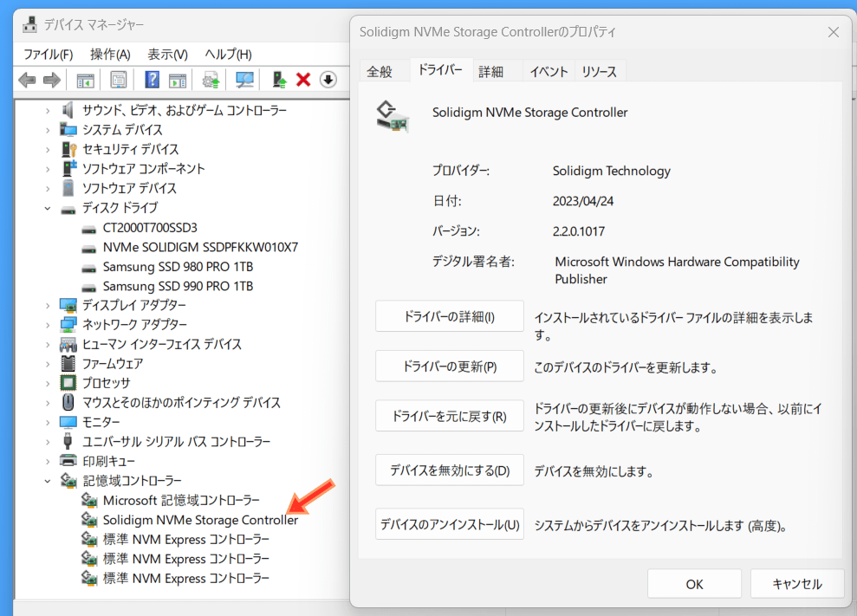Viewport: 857px width, 616px height.
Task: Open the ファイル(F) menu
Action: click(49, 54)
